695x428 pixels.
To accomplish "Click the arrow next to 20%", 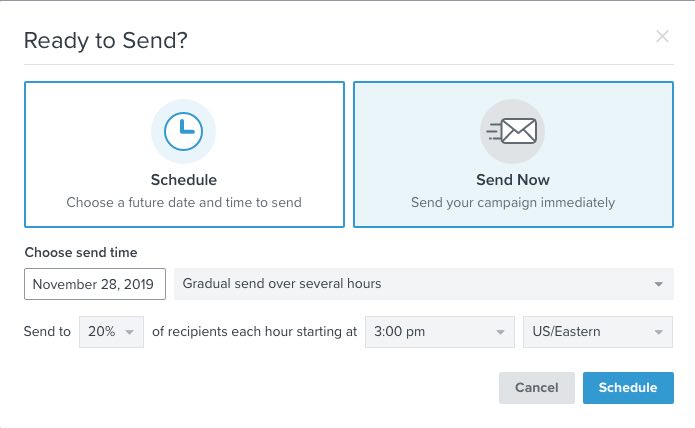I will point(130,333).
